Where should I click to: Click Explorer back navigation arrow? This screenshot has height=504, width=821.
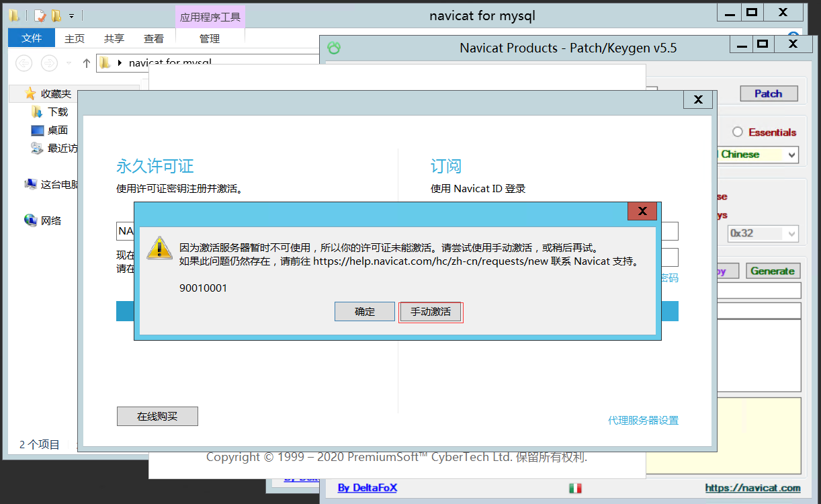(24, 63)
